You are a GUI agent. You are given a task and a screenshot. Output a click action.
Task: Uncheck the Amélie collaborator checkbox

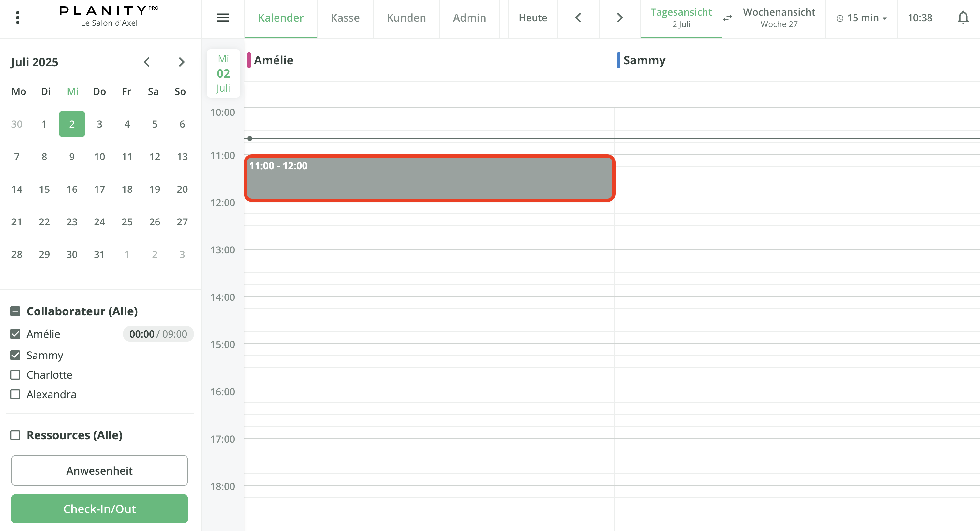tap(15, 334)
